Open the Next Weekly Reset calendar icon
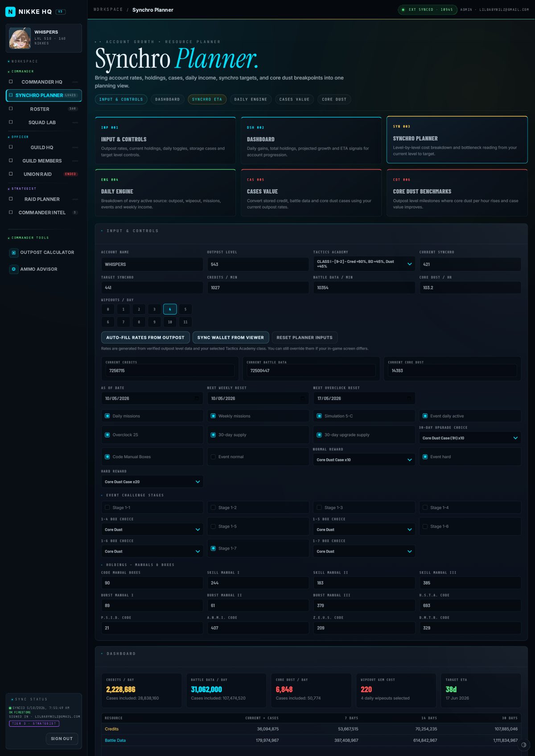The image size is (535, 756). (x=303, y=398)
